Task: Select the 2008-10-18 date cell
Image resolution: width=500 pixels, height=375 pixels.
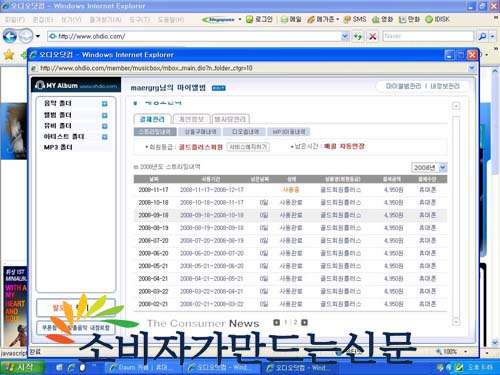Action: (x=153, y=202)
